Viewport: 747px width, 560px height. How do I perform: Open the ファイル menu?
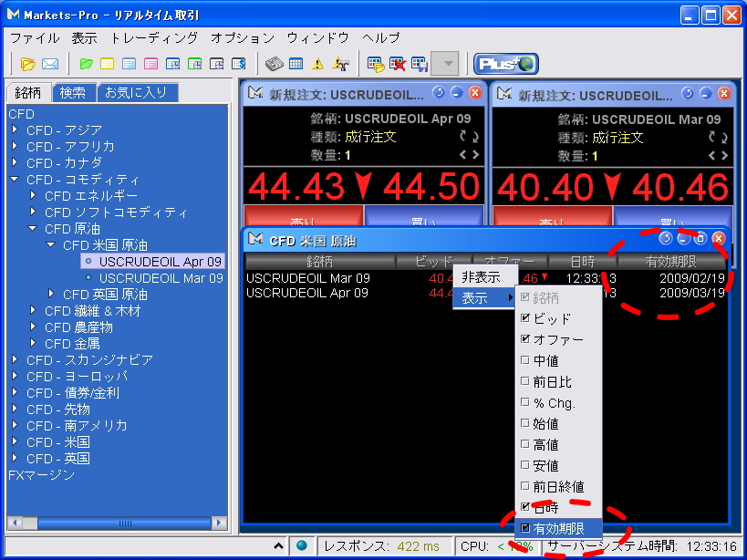35,38
